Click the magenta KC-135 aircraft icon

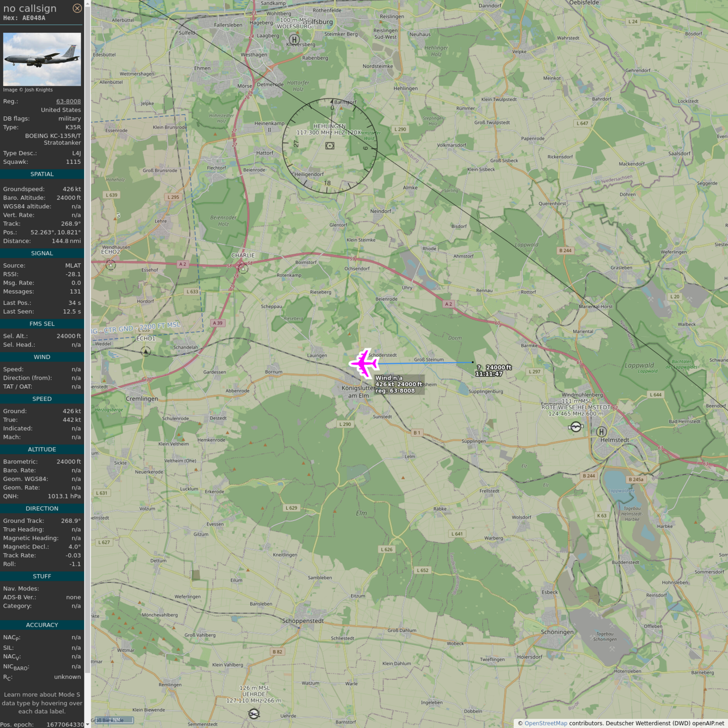point(363,363)
